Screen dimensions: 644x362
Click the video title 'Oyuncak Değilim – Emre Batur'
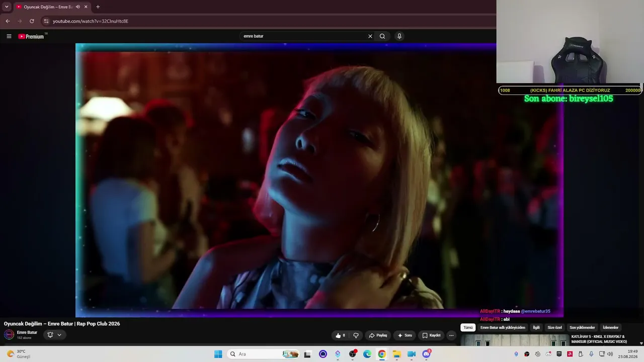click(x=62, y=324)
